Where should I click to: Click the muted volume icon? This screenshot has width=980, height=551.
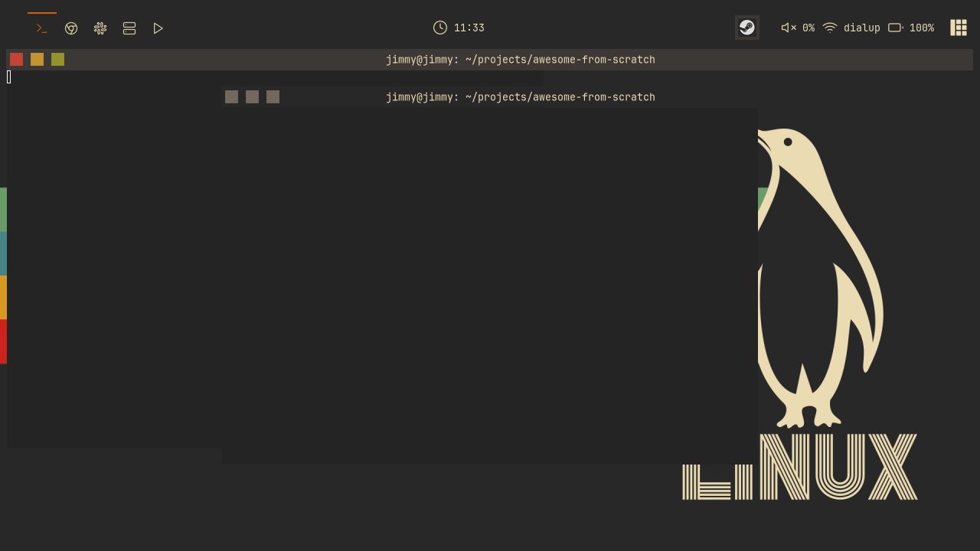[x=789, y=28]
